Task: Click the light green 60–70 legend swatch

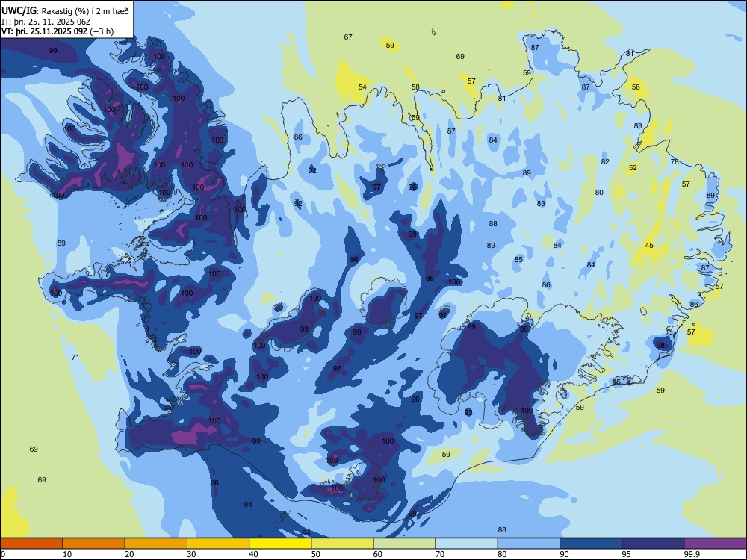Action: [404, 544]
